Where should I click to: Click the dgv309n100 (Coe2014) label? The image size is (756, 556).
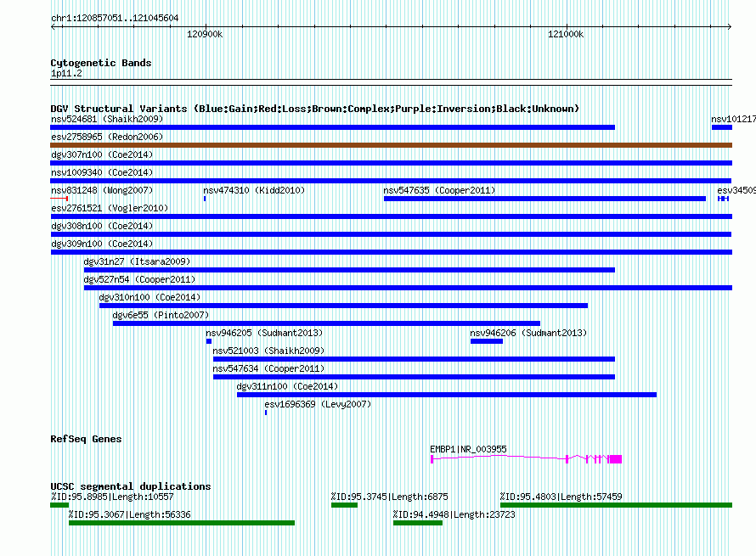(x=102, y=244)
